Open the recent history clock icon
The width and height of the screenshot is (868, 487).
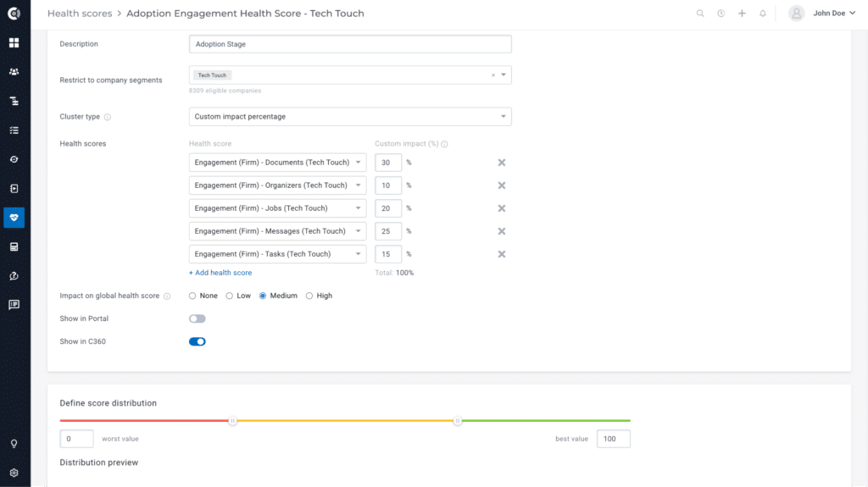tap(721, 14)
